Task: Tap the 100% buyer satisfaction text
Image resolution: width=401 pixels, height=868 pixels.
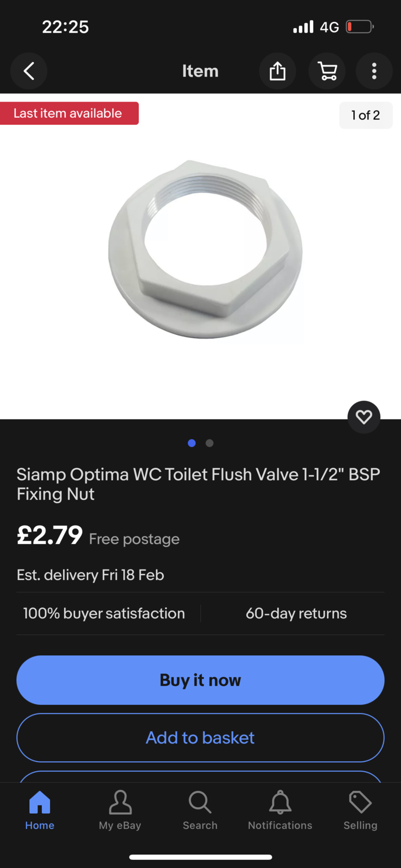Action: (x=104, y=614)
